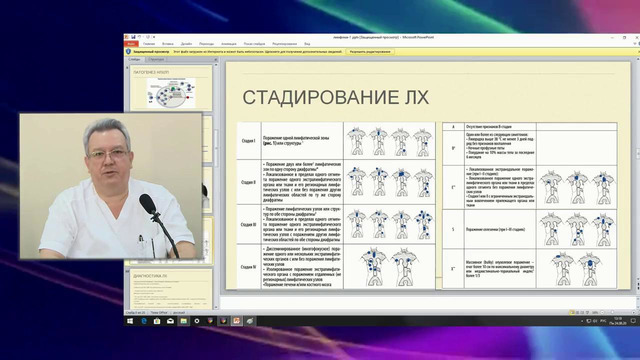The width and height of the screenshot is (640, 360).
Task: Open the Windows Start menu
Action: pos(130,321)
